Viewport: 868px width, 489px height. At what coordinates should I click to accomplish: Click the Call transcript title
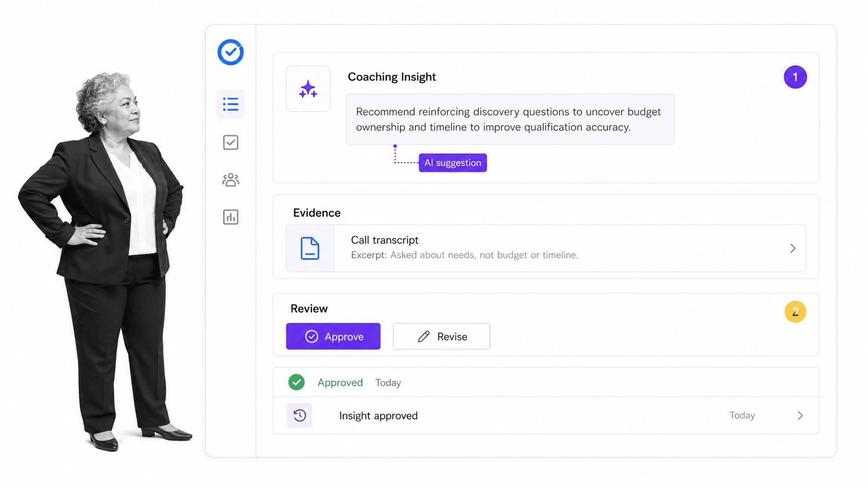tap(385, 240)
